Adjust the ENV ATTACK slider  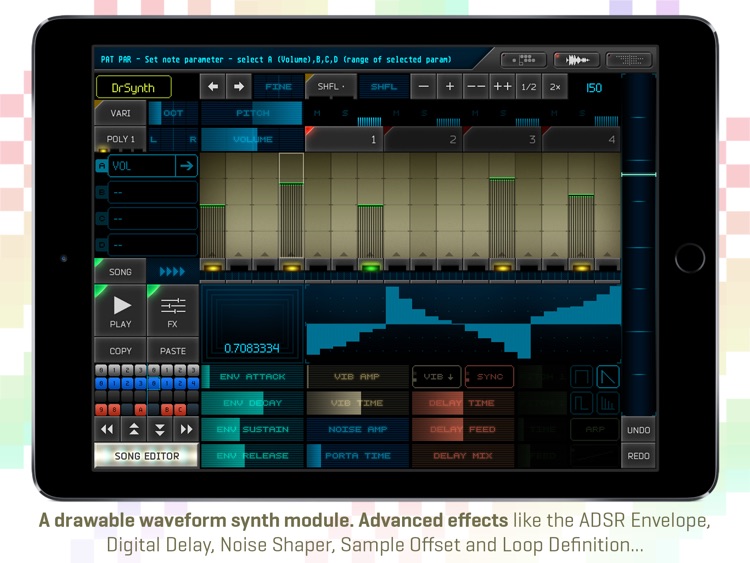[253, 376]
